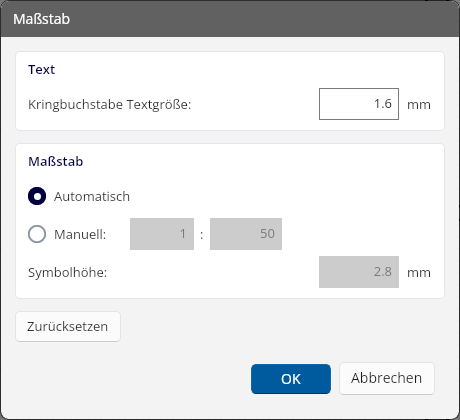Click the Symbolhöhe field showing 2.8
Image resolution: width=460 pixels, height=420 pixels.
[x=359, y=272]
